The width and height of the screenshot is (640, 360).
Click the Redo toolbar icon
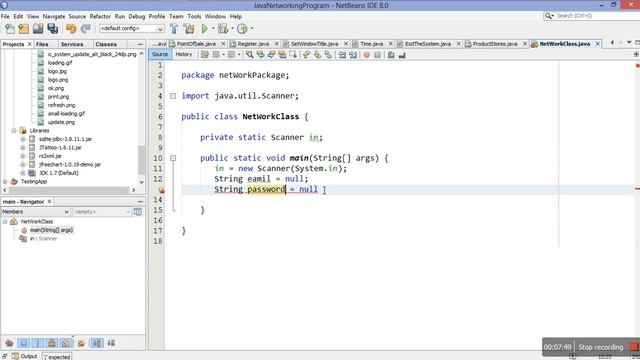(85, 29)
